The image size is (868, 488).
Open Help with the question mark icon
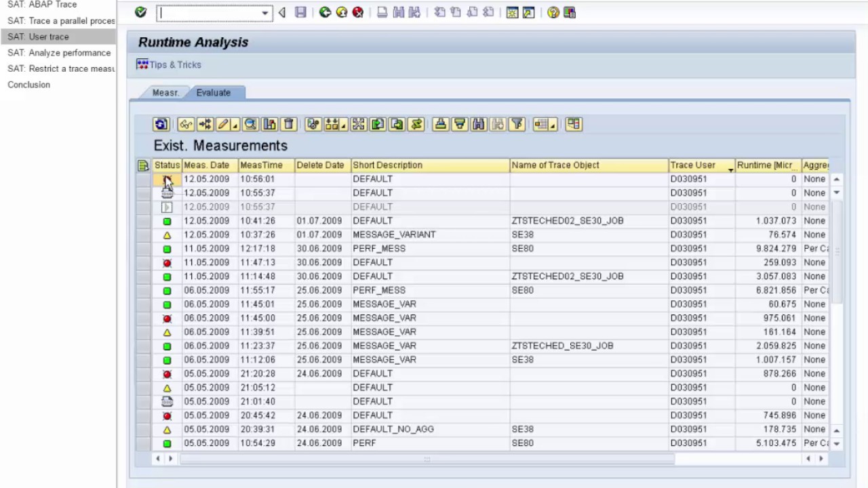[x=553, y=12]
